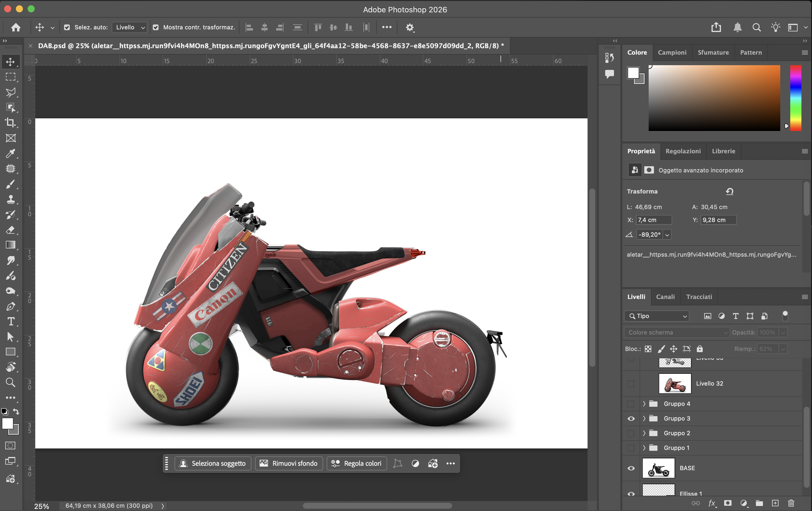812x511 pixels.
Task: Select the Rectangular Marquee tool
Action: 11,77
